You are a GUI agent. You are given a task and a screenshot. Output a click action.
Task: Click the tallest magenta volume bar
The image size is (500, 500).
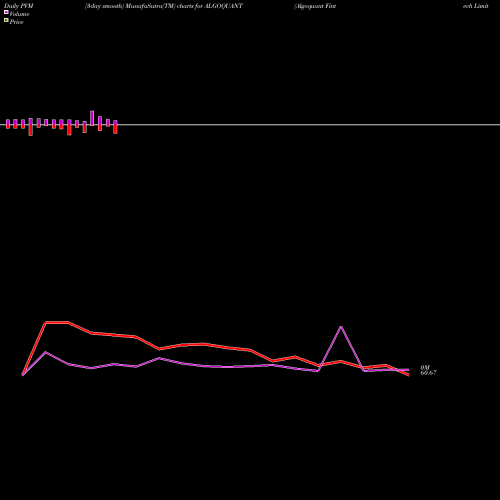coord(92,118)
